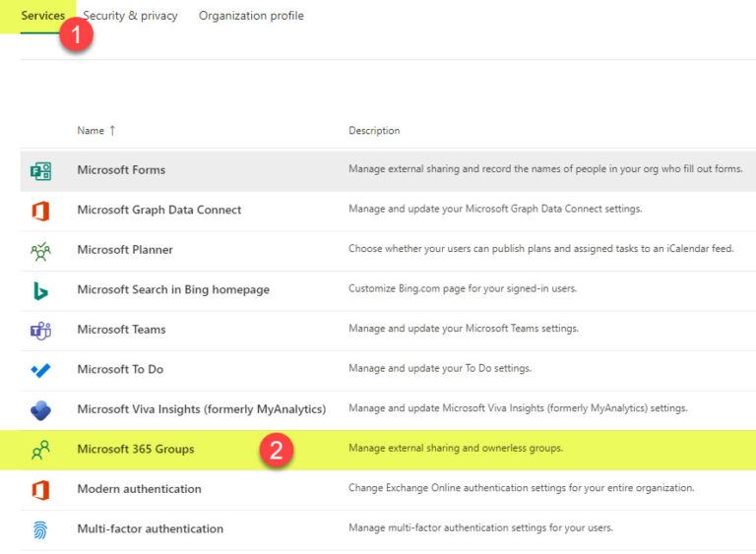Image resolution: width=756 pixels, height=554 pixels.
Task: Click 'Manage and update your To Do settings.'
Action: pyautogui.click(x=440, y=368)
